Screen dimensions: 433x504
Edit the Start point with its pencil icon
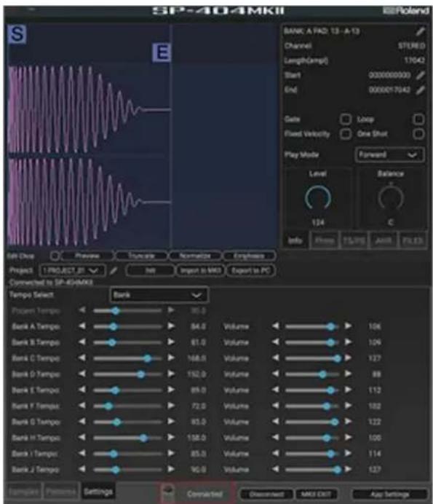[x=421, y=75]
